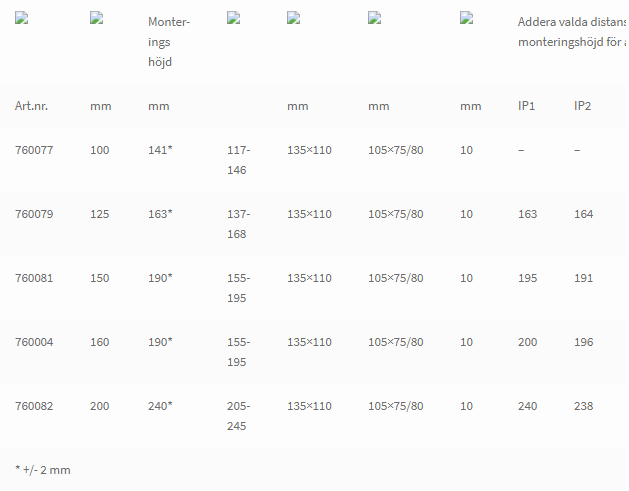Screen dimensions: 629x491
Task: Select article number 760077
Action: tap(34, 150)
